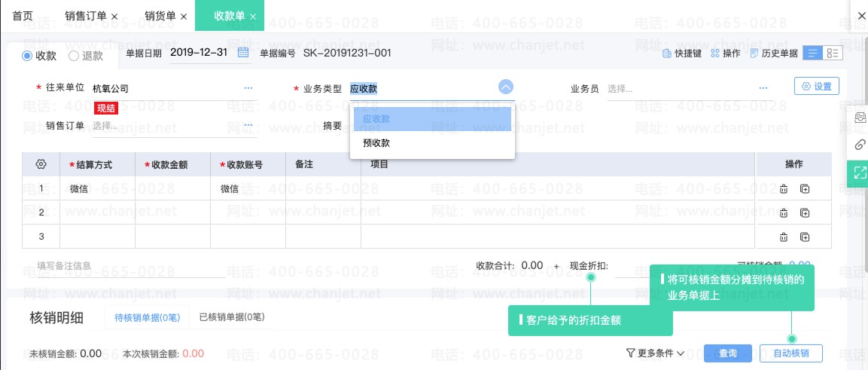
Task: Click the 填写备注信息 remarks field
Action: (x=131, y=266)
